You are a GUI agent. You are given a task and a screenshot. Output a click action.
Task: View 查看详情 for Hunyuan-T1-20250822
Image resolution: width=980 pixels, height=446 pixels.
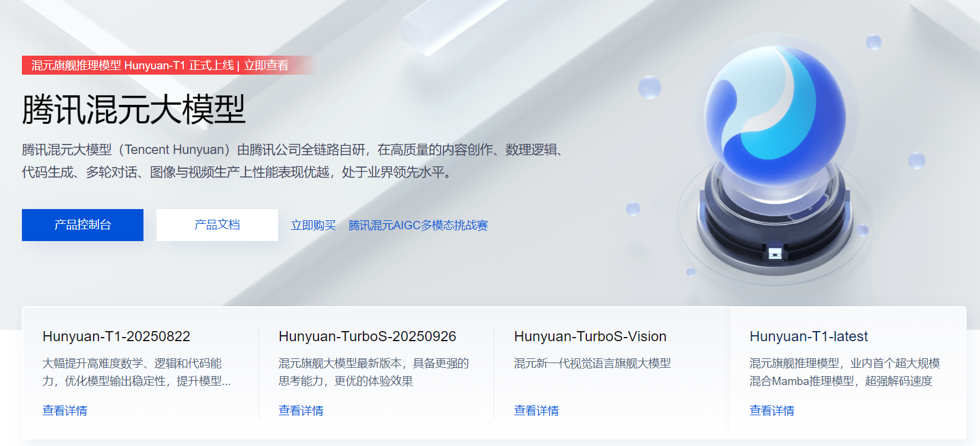(x=65, y=410)
